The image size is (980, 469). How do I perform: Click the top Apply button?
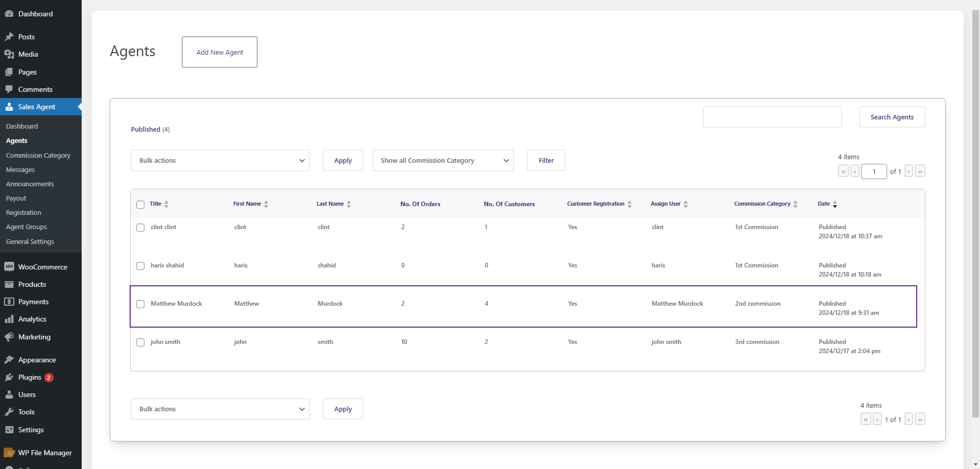[343, 160]
